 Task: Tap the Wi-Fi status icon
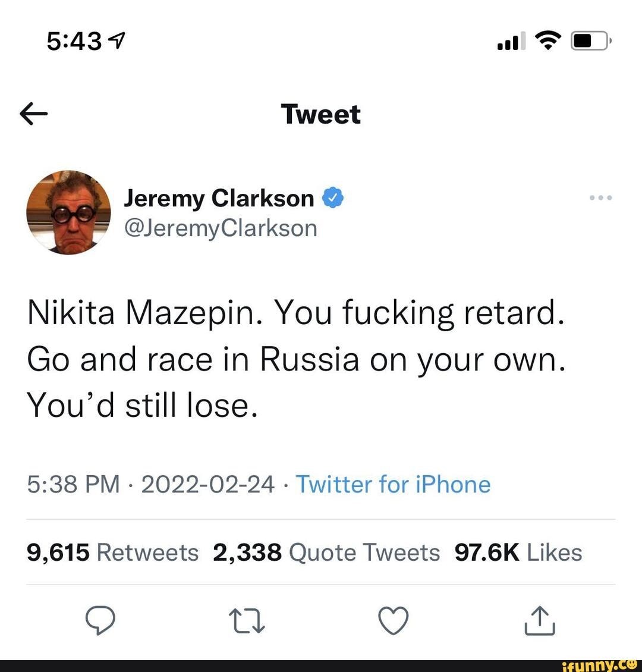(547, 40)
